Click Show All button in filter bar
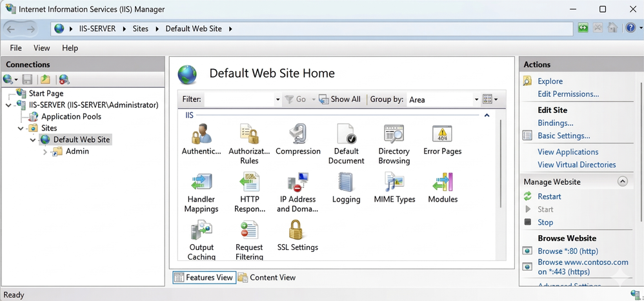 [340, 99]
